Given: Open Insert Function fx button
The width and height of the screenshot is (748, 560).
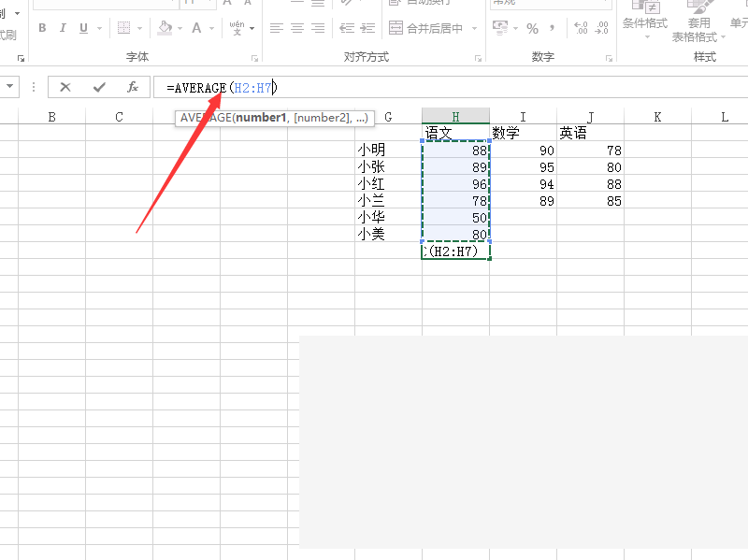Looking at the screenshot, I should click(133, 87).
